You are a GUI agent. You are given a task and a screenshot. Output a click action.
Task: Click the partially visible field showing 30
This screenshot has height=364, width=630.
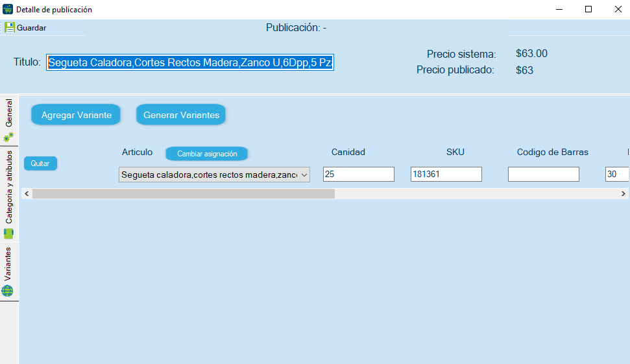pyautogui.click(x=617, y=174)
